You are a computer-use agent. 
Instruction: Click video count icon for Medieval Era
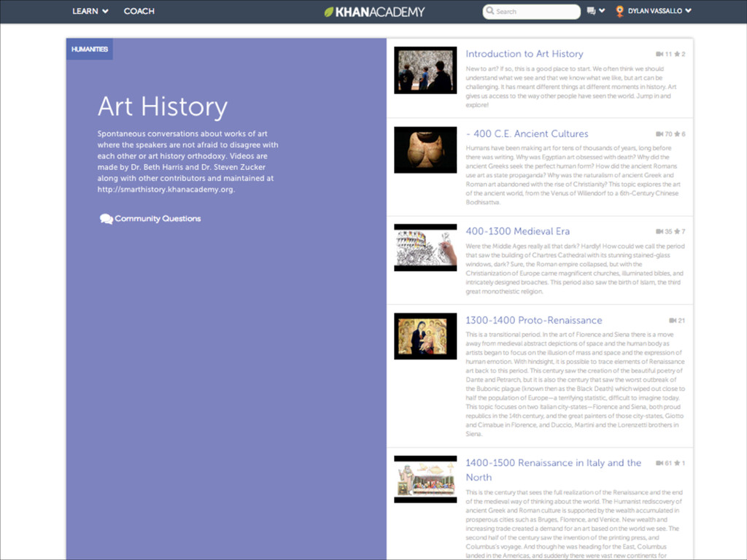659,232
